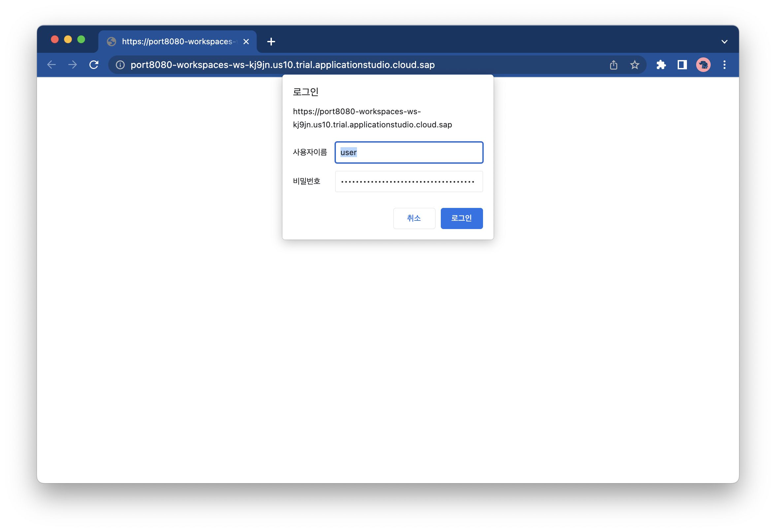Open the Extensions puzzle icon
Viewport: 776px width, 532px height.
click(x=661, y=65)
